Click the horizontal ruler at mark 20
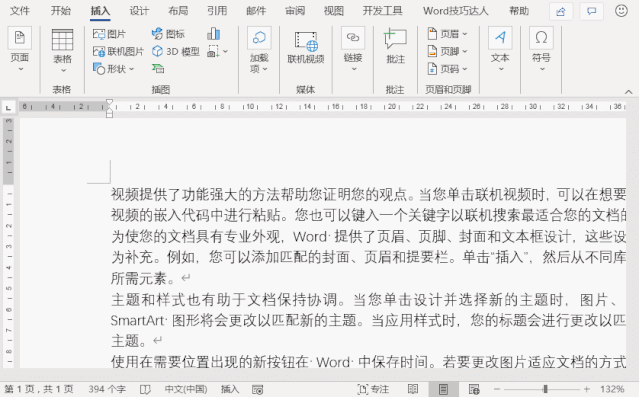The height and width of the screenshot is (397, 639). [x=392, y=106]
